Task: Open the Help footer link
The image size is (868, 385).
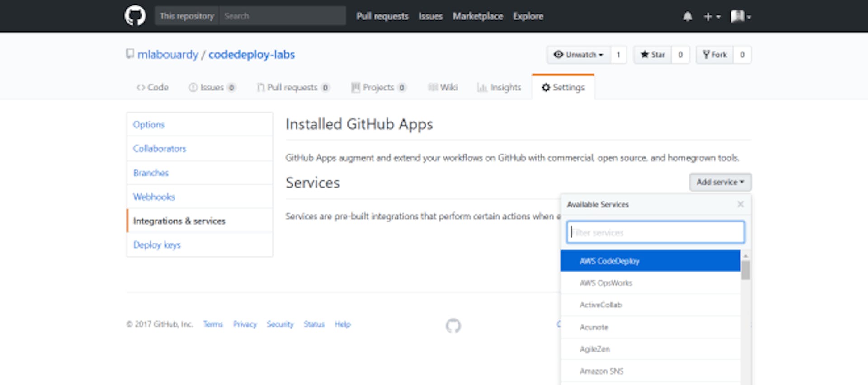Action: [343, 324]
